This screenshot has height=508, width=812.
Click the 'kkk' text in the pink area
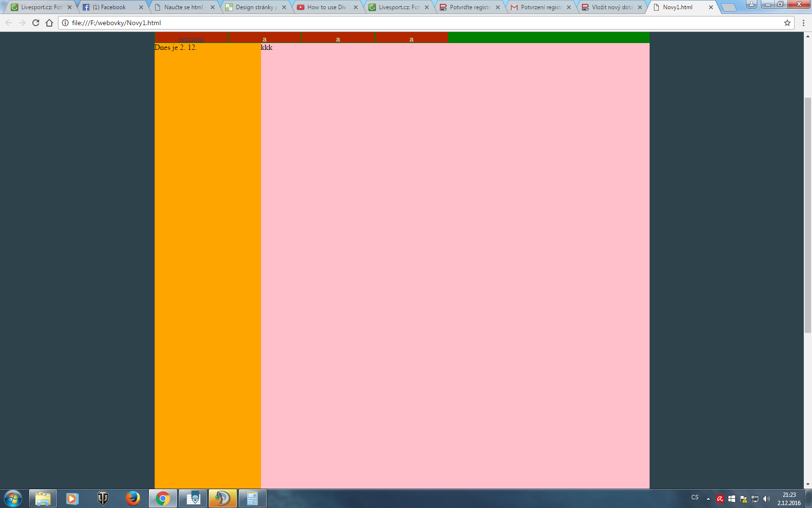(x=267, y=47)
